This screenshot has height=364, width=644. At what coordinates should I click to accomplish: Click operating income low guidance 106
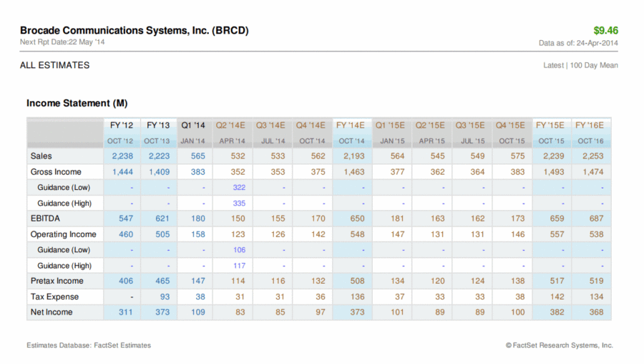[239, 250]
